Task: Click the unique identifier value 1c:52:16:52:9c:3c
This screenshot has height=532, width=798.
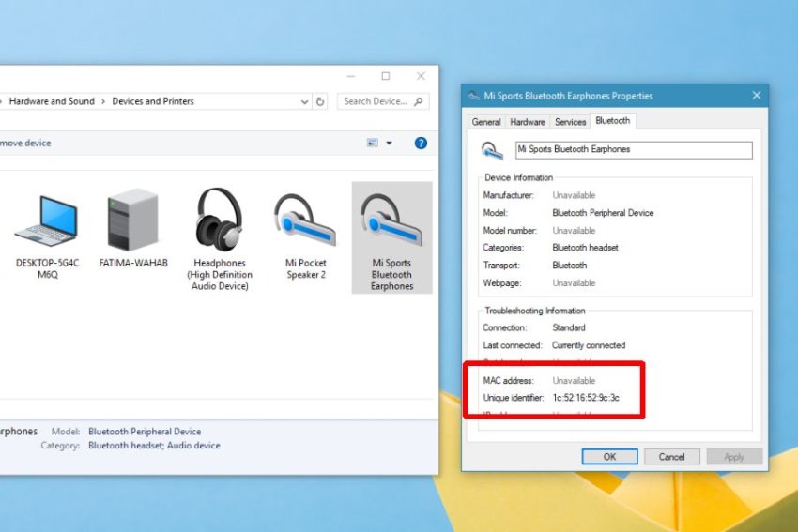Action: click(586, 398)
